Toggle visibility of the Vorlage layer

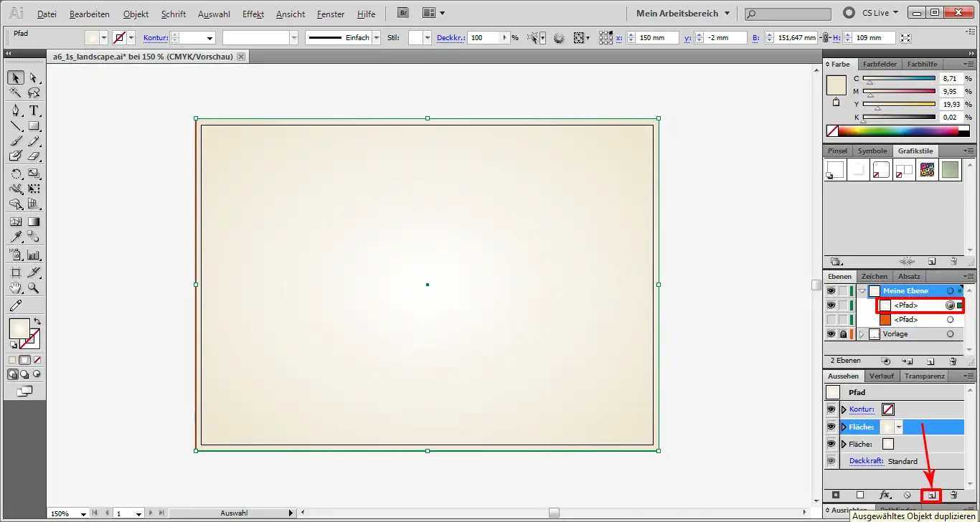tap(831, 334)
